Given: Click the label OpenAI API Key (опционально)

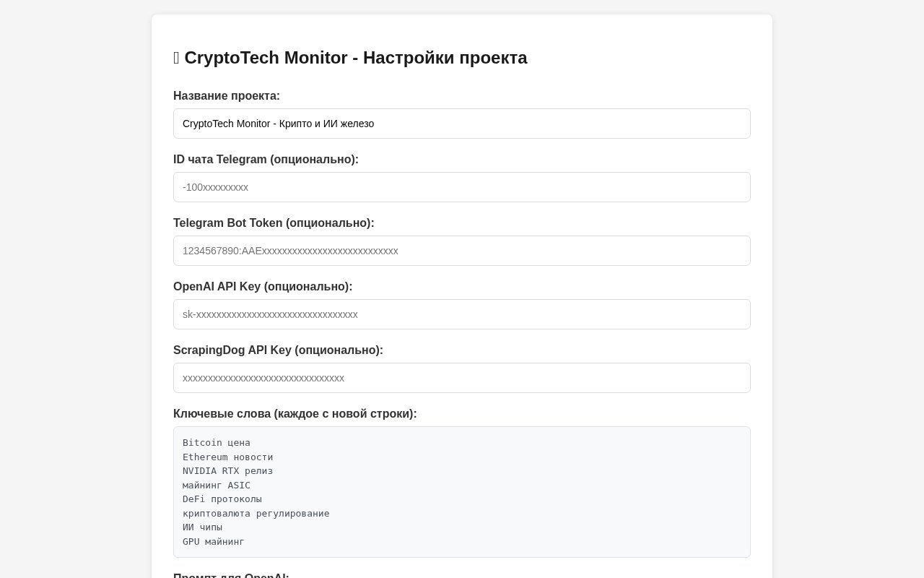Looking at the screenshot, I should (x=263, y=287).
